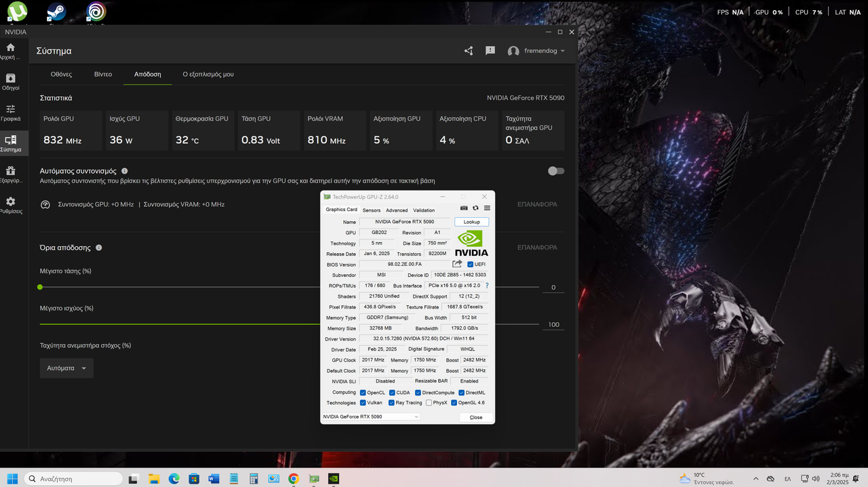Open the uTorrent desktop shortcut

click(18, 12)
